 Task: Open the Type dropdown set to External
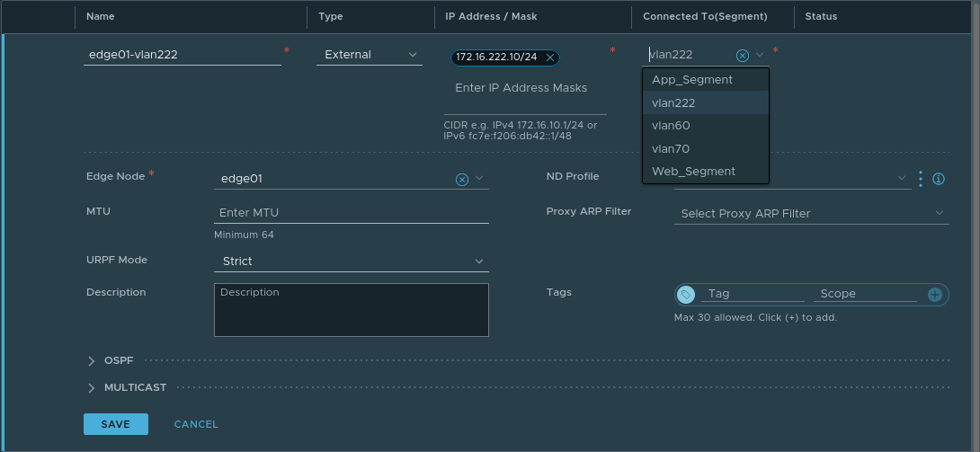click(x=369, y=55)
